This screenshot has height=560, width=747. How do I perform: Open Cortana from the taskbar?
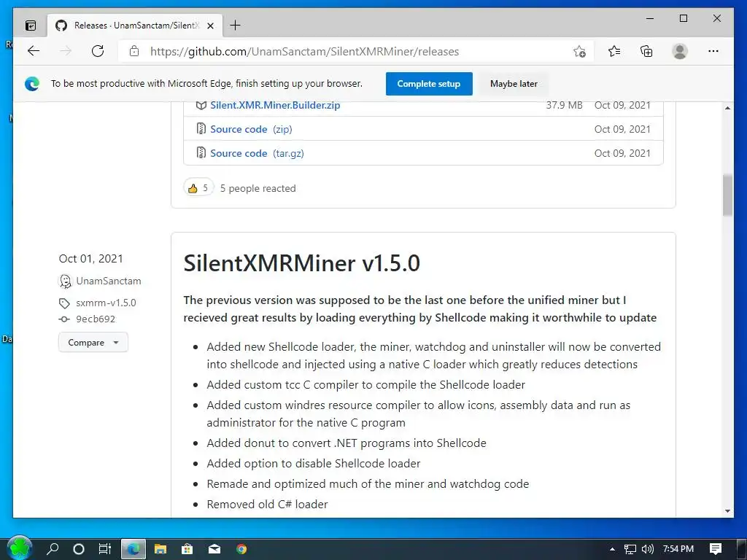coord(79,549)
